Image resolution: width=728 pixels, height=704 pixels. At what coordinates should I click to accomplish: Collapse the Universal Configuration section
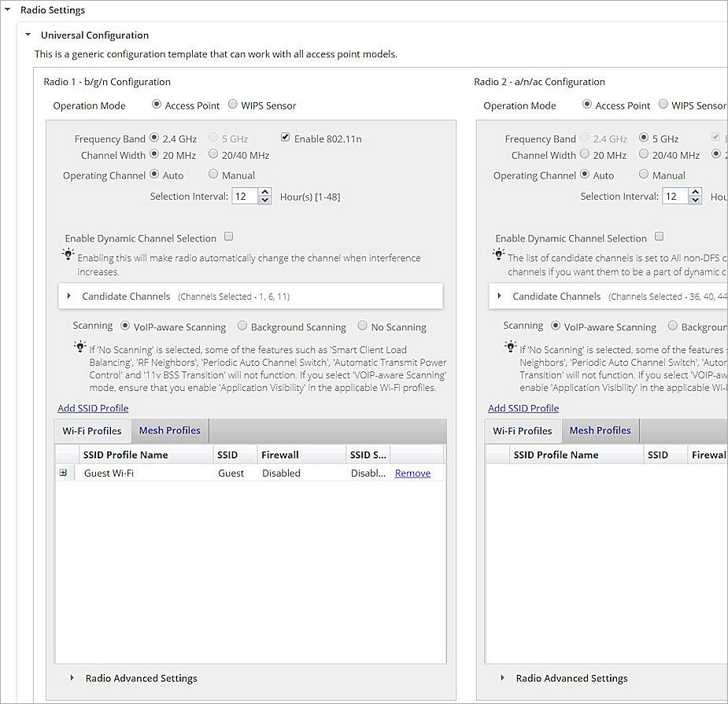pos(28,35)
